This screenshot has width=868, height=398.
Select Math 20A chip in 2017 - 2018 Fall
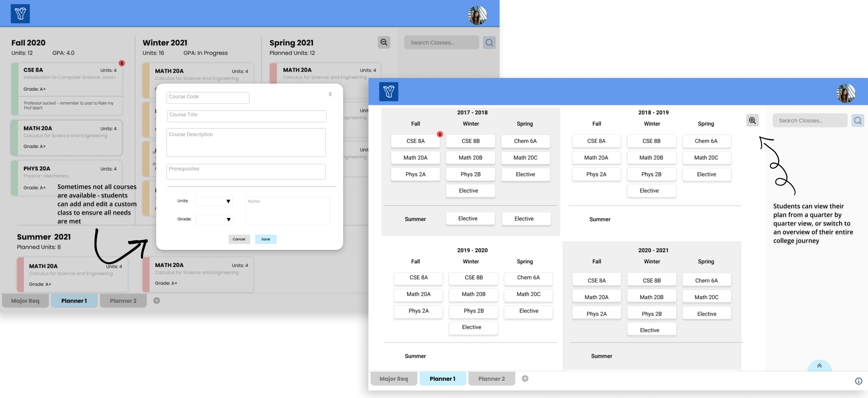click(x=415, y=157)
